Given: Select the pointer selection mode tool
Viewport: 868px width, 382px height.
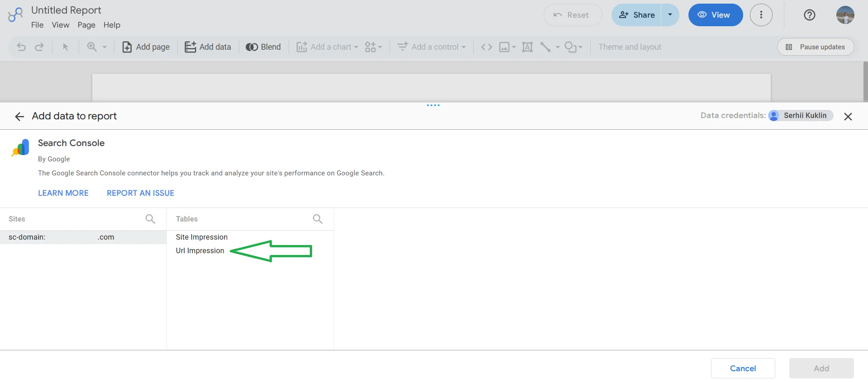Looking at the screenshot, I should coord(66,47).
